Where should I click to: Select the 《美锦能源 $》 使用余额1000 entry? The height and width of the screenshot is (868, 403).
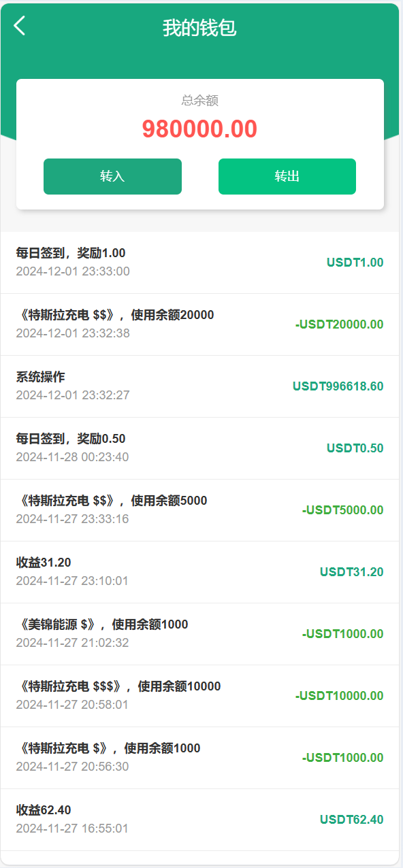pos(199,634)
